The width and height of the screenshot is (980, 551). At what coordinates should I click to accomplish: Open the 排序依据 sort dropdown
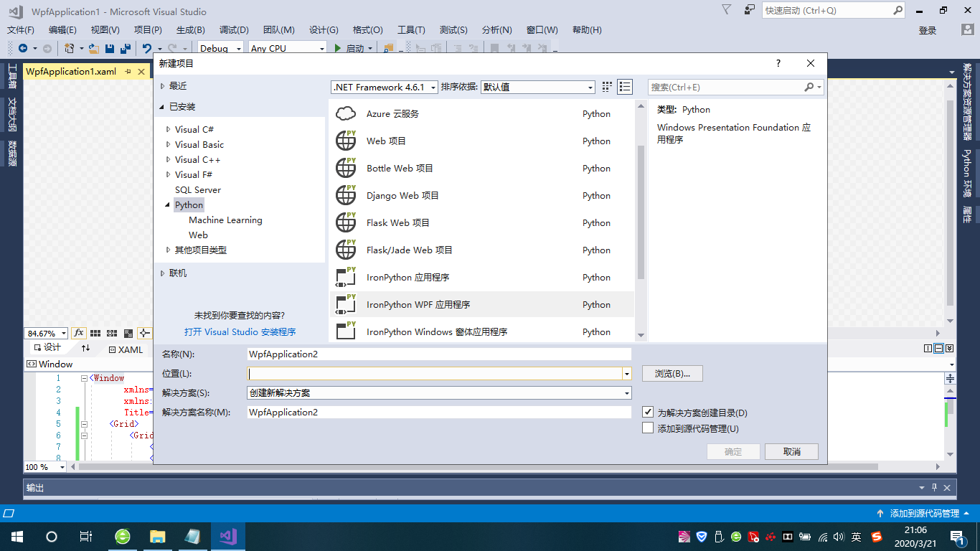537,87
